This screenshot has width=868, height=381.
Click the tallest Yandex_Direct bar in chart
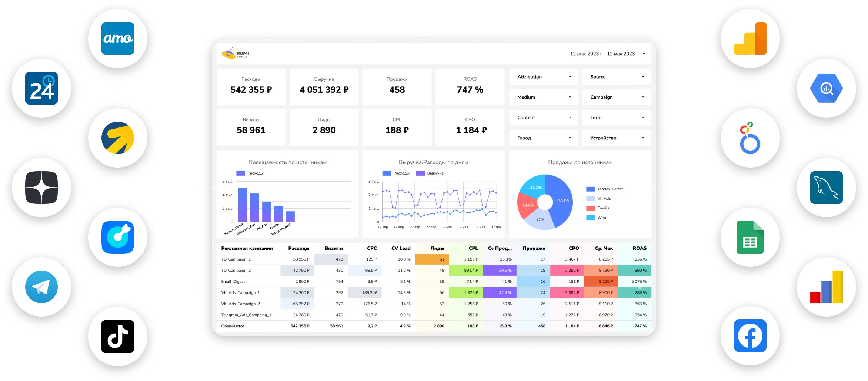coord(243,205)
